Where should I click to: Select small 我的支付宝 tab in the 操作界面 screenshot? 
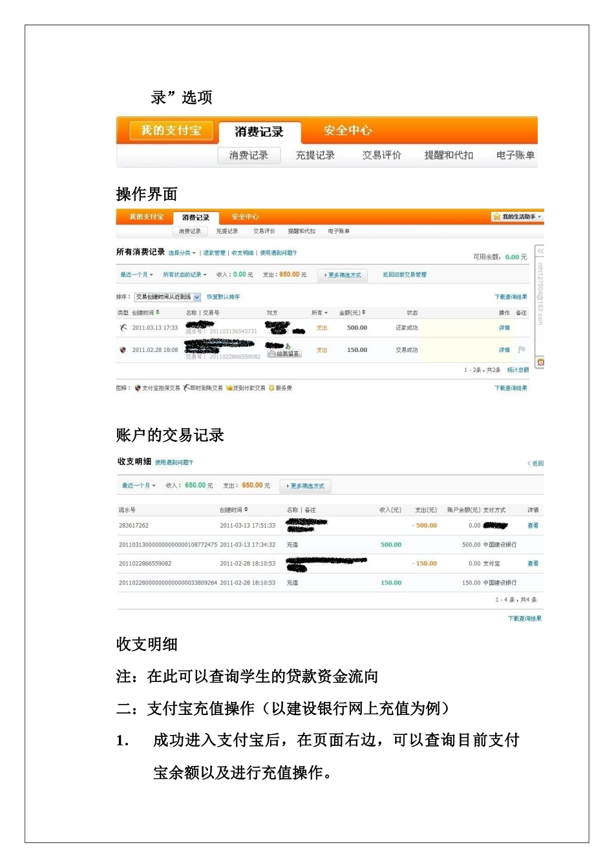pyautogui.click(x=146, y=217)
